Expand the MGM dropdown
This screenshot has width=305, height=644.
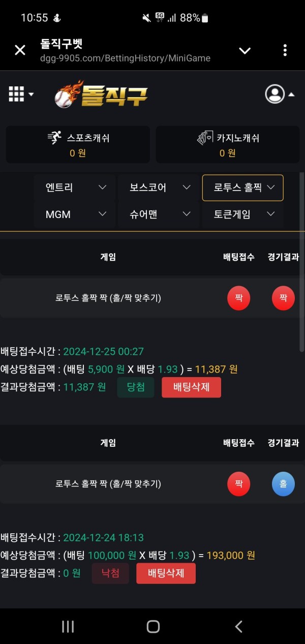coord(74,214)
